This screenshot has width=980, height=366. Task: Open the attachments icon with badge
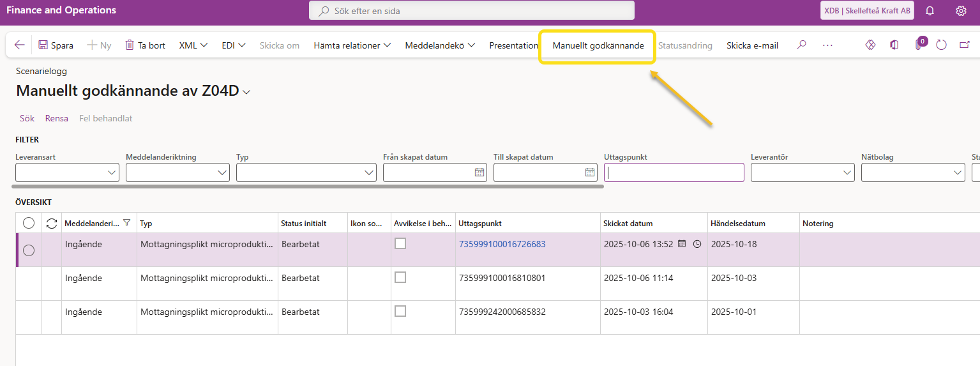[919, 45]
